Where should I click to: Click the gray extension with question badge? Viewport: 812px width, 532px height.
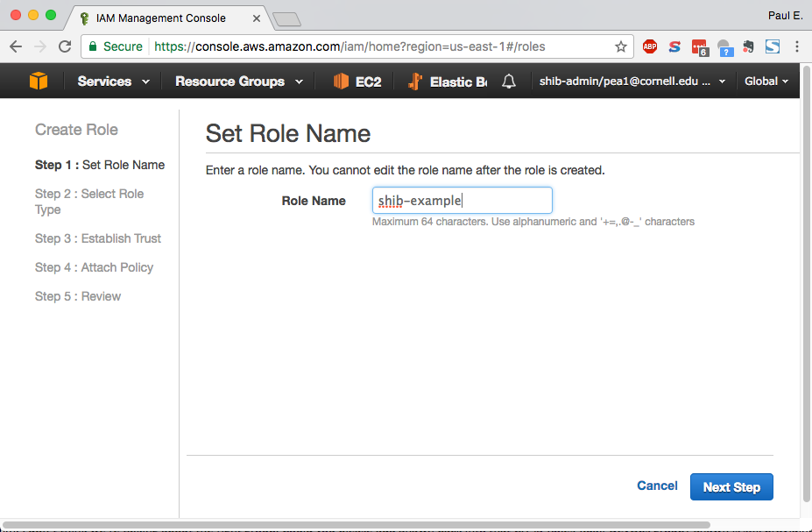pyautogui.click(x=724, y=47)
